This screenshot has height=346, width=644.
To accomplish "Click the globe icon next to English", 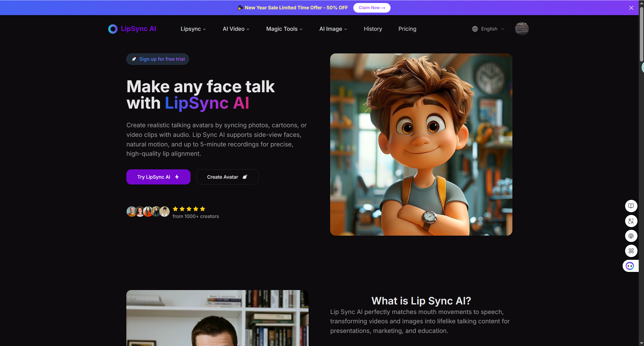I will [x=475, y=29].
